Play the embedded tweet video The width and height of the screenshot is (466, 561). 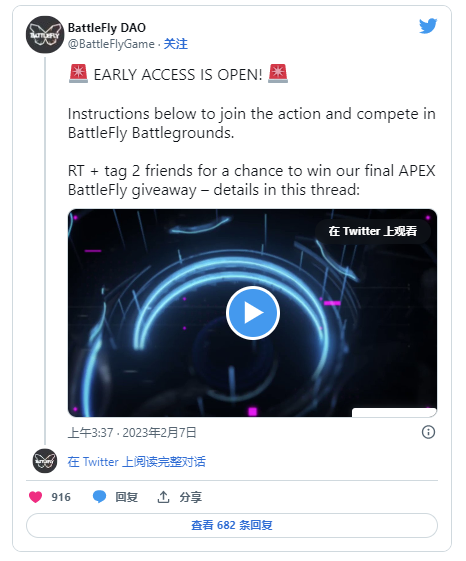253,313
